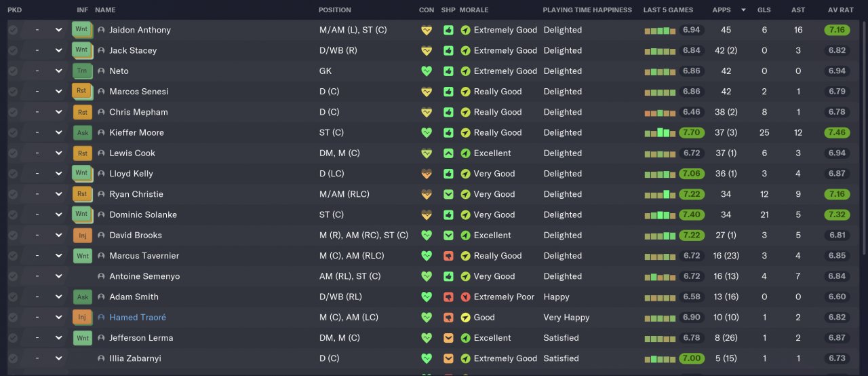Click Jaidon Anthony's Wnt transfer status icon
The height and width of the screenshot is (376, 868).
click(x=82, y=30)
